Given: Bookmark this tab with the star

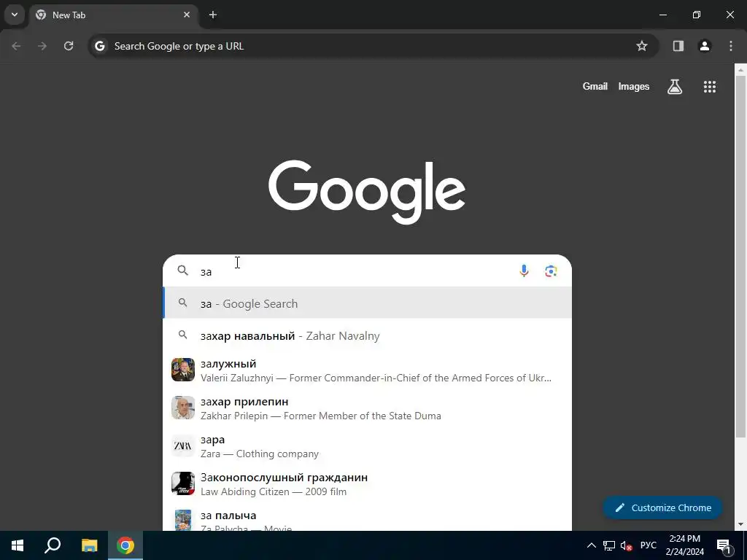Looking at the screenshot, I should pos(642,46).
